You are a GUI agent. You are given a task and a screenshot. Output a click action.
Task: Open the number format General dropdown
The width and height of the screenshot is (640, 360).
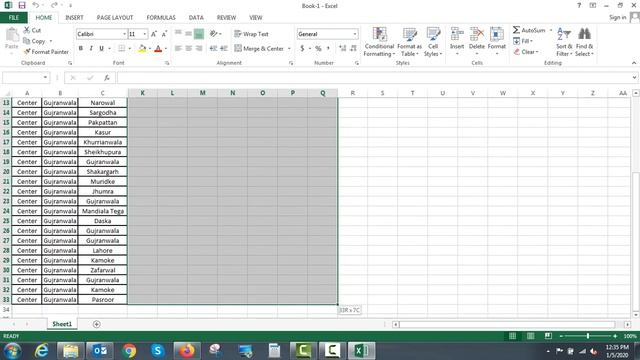(355, 34)
